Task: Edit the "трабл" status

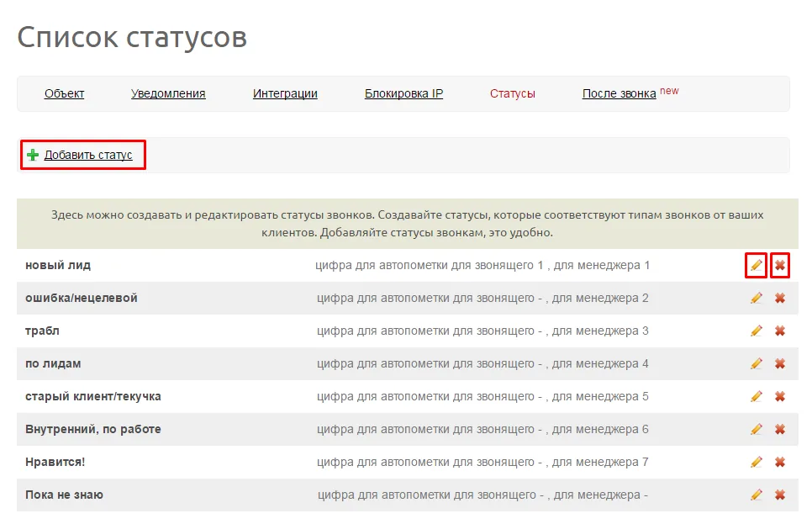Action: [756, 331]
